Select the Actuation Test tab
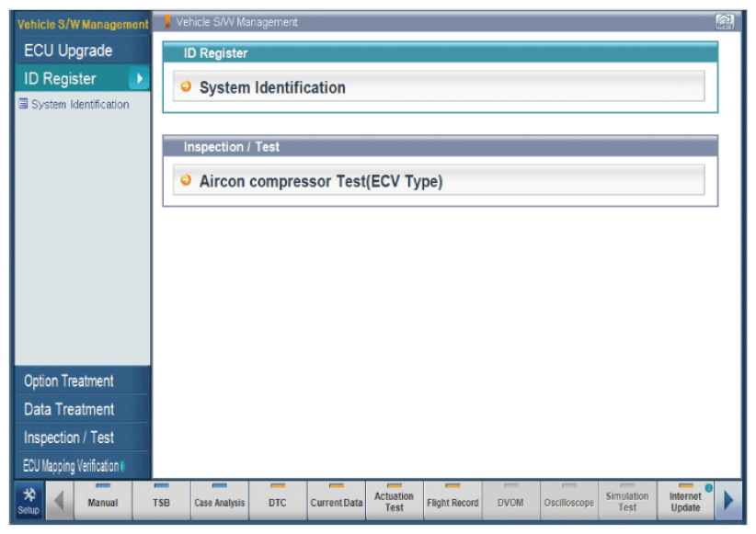The image size is (756, 534). coord(395,501)
